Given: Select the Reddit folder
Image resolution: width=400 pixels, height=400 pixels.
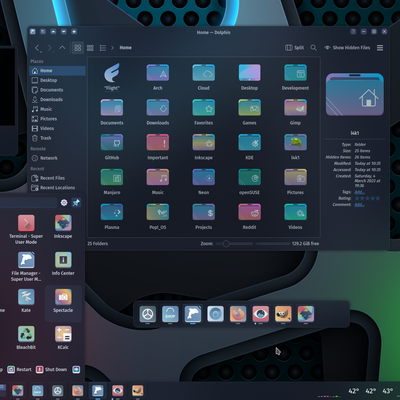Looking at the screenshot, I should (249, 216).
